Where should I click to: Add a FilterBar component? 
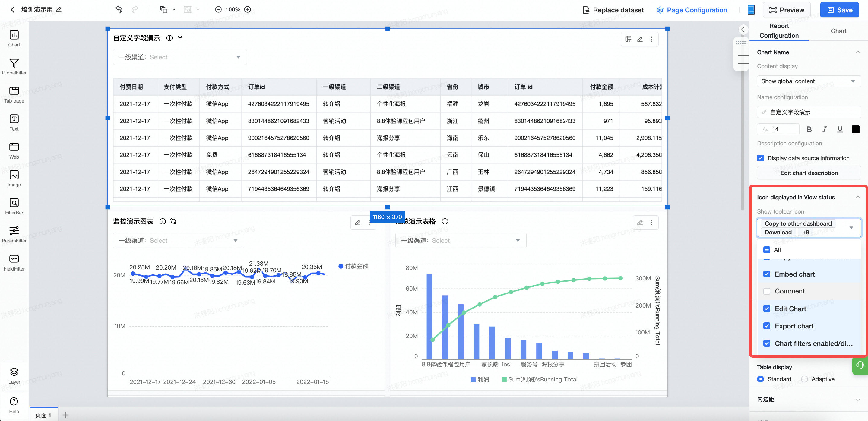tap(14, 207)
